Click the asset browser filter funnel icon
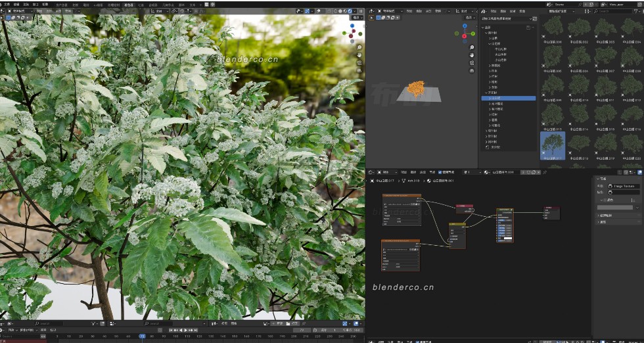 pos(636,11)
